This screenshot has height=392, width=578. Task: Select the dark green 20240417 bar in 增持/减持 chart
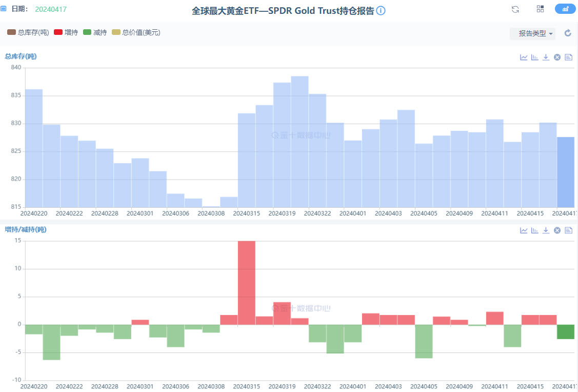[566, 332]
